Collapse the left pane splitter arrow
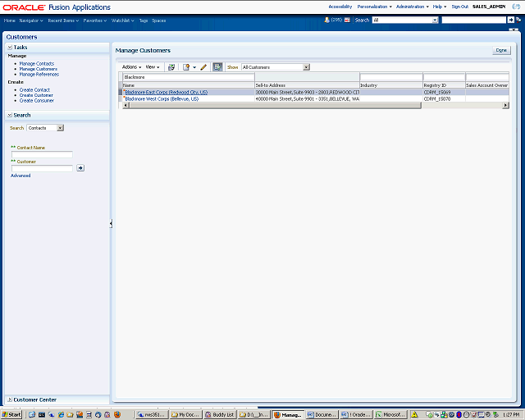 click(x=111, y=223)
